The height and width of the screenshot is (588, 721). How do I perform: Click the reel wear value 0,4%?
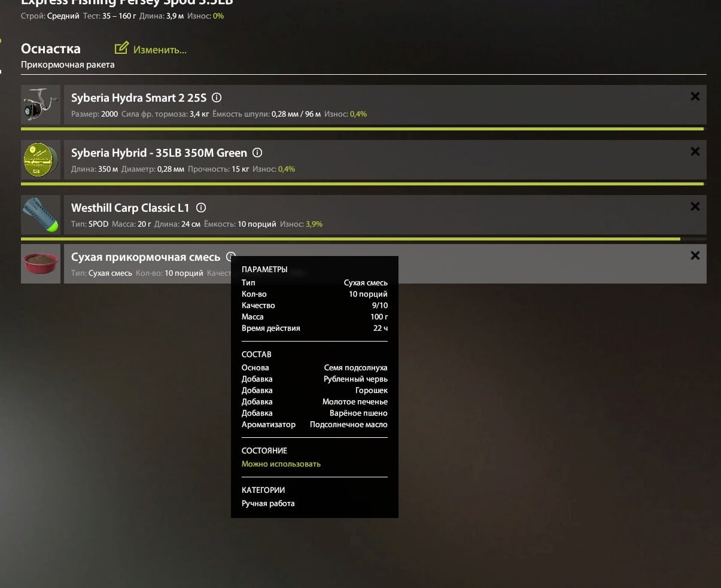tap(358, 114)
